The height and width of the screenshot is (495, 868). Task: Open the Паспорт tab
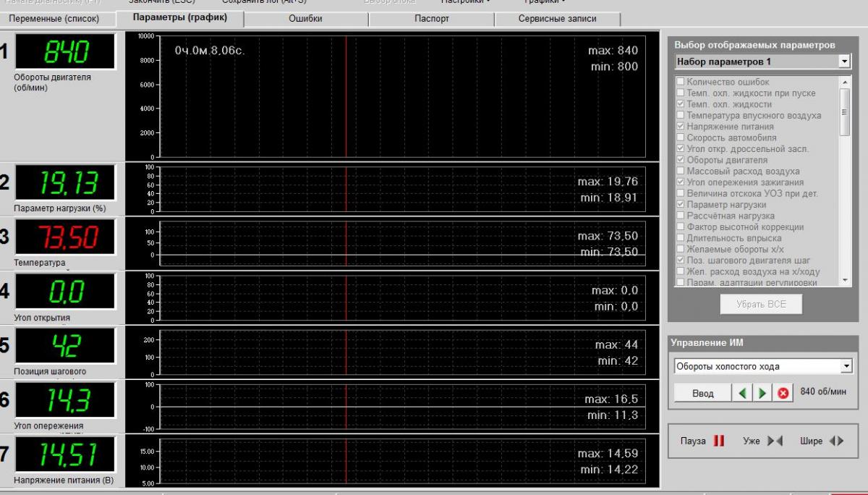pyautogui.click(x=432, y=19)
